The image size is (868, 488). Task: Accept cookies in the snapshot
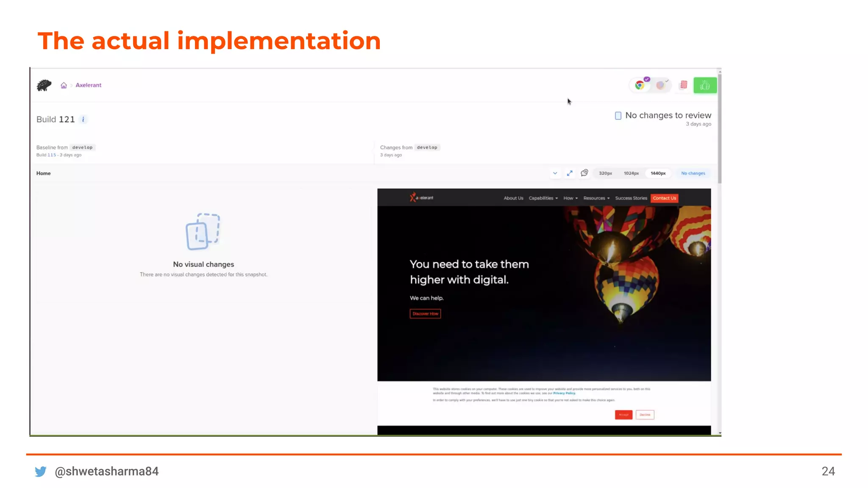pyautogui.click(x=623, y=415)
